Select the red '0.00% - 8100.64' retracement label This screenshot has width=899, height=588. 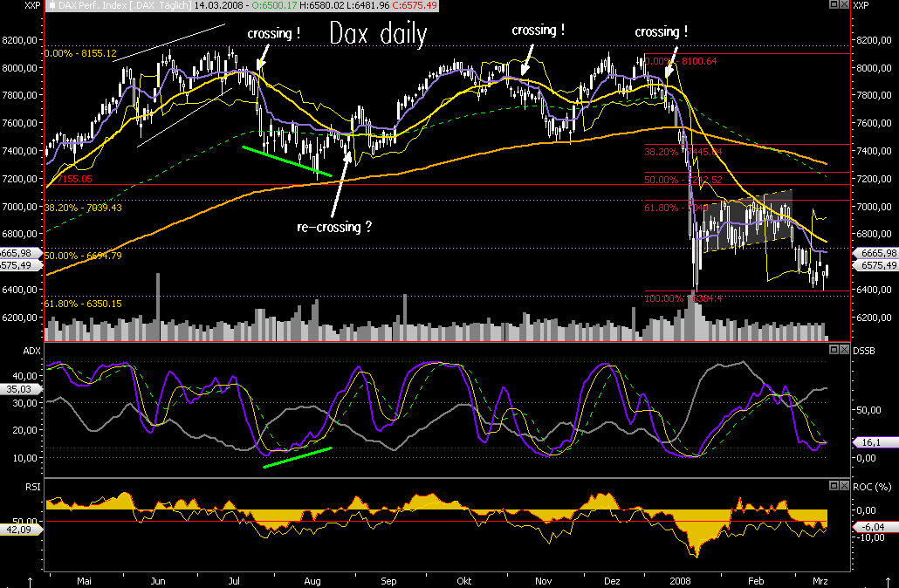[x=681, y=61]
